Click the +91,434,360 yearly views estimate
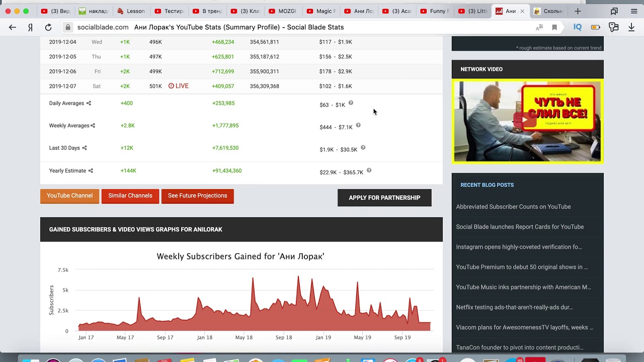The image size is (644, 362). (x=227, y=170)
